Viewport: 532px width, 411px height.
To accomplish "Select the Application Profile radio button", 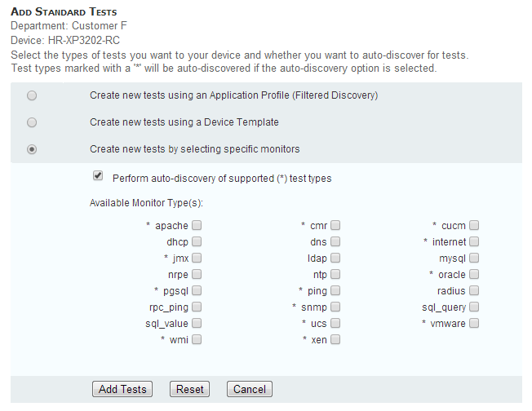I will (x=32, y=95).
